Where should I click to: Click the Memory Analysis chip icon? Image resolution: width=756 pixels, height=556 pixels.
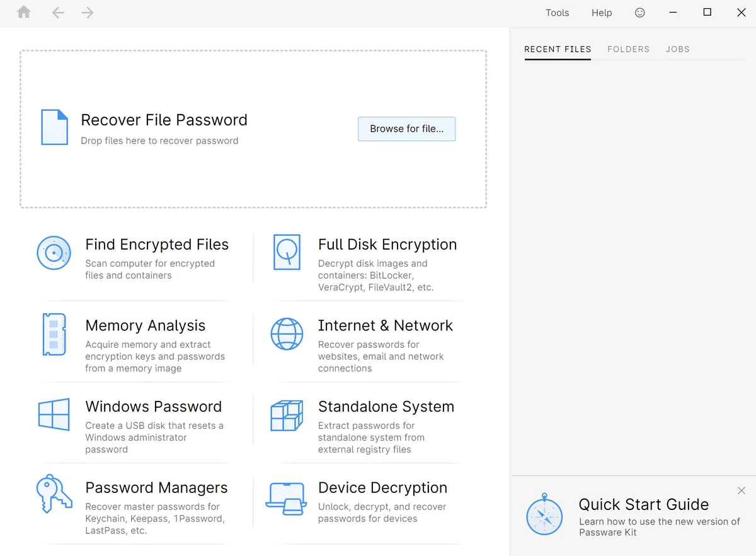tap(54, 334)
